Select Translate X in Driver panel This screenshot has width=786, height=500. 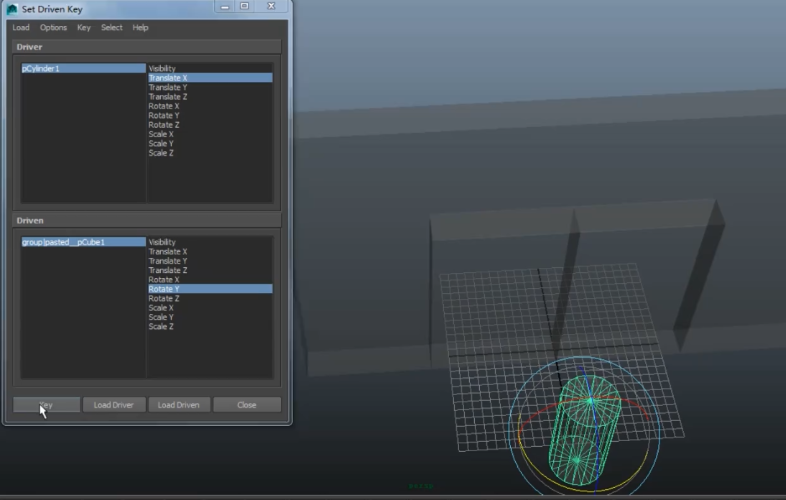[210, 78]
